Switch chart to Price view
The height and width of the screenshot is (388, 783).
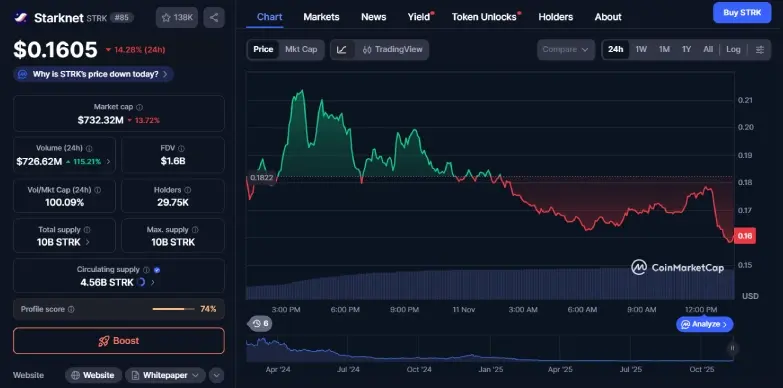point(263,49)
